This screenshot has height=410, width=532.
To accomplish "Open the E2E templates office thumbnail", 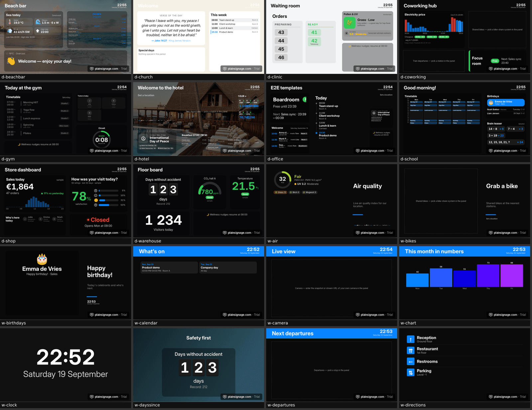I will [x=332, y=119].
